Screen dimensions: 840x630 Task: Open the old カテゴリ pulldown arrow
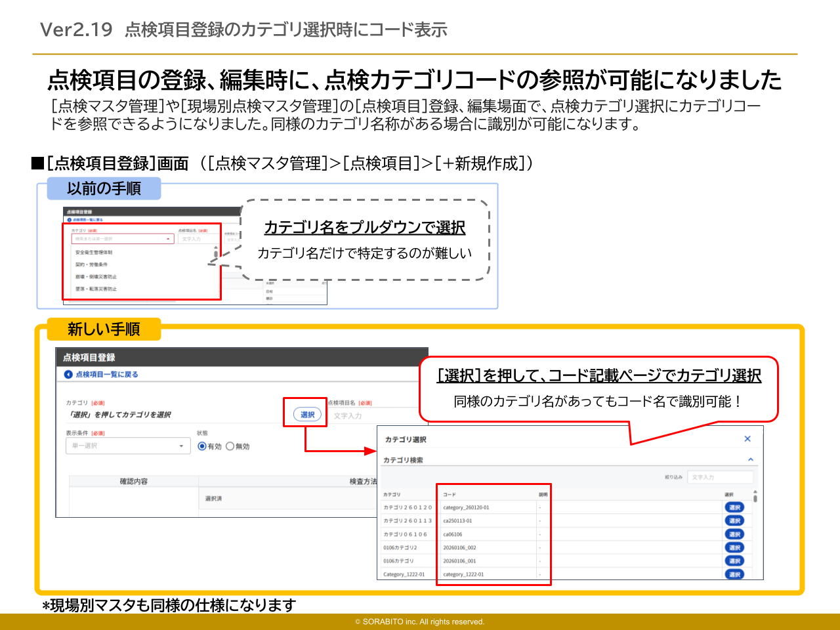coord(169,239)
